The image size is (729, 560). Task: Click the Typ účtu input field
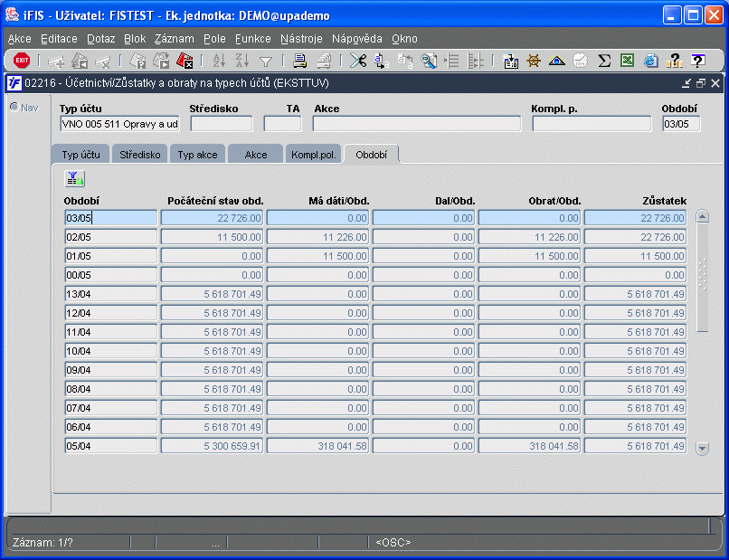(119, 124)
